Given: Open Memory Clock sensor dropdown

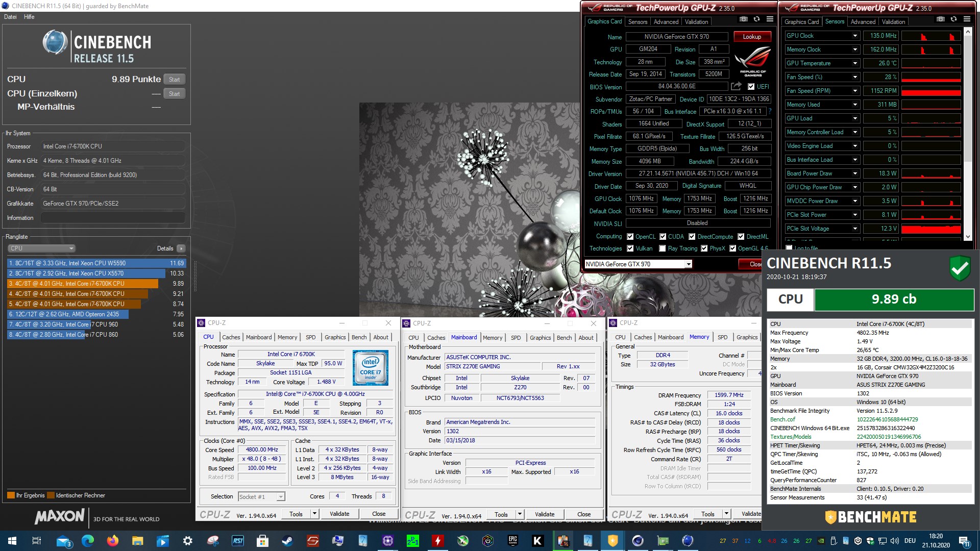Looking at the screenshot, I should coord(855,49).
